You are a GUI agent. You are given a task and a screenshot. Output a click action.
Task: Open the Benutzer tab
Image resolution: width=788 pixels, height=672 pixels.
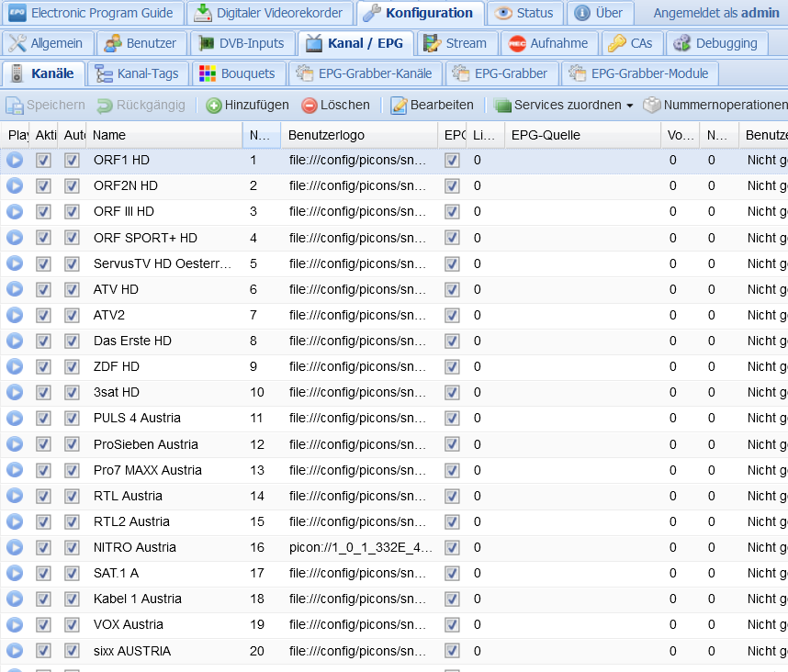pos(141,44)
